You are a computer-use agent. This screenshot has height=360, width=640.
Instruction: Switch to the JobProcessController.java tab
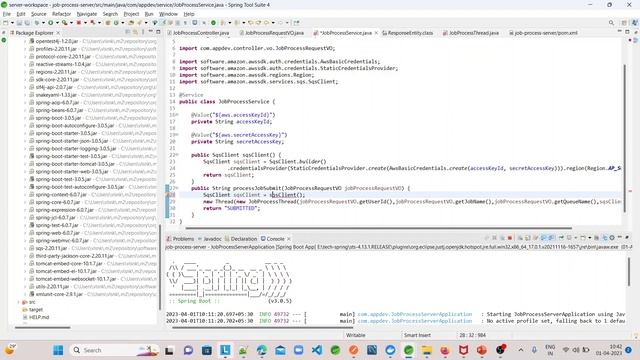click(x=199, y=33)
